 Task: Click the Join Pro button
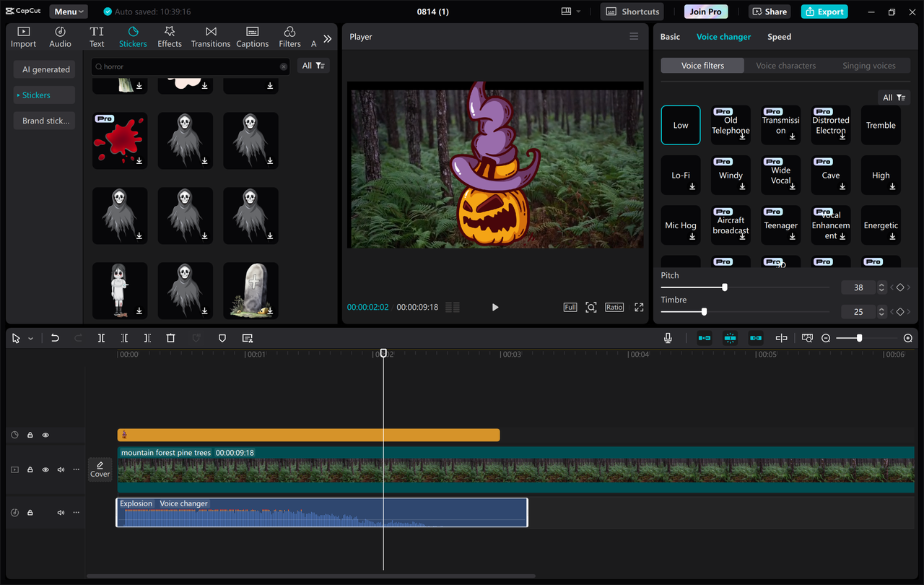coord(705,11)
